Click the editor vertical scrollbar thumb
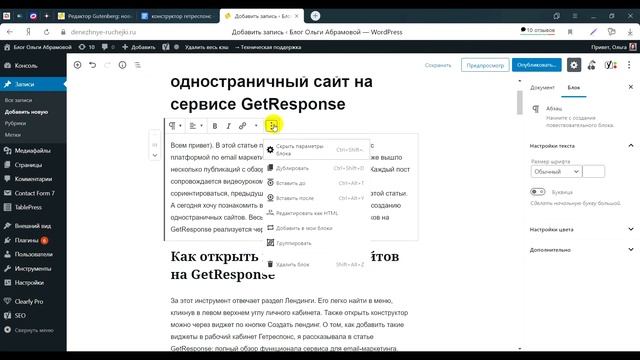640x360 pixels. 520,102
